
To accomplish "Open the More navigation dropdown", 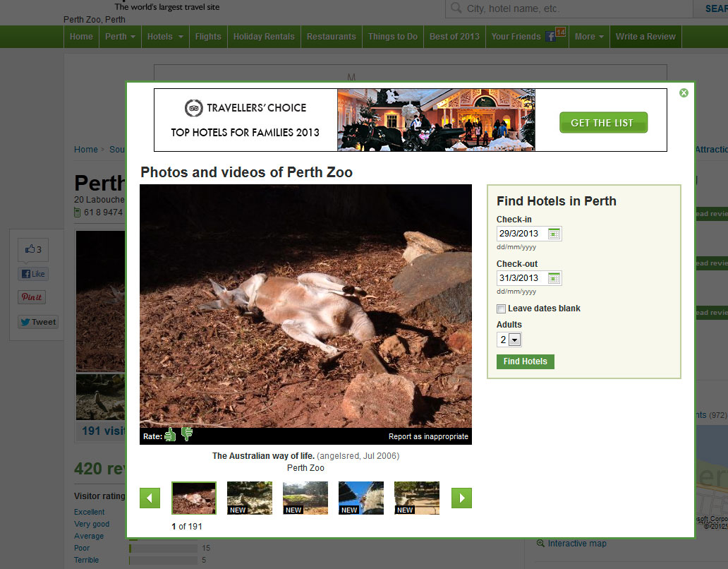I will coord(590,37).
